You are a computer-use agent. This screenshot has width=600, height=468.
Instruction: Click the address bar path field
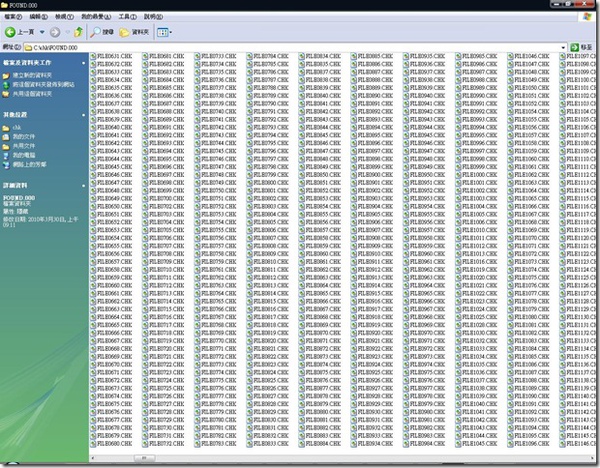(291, 47)
